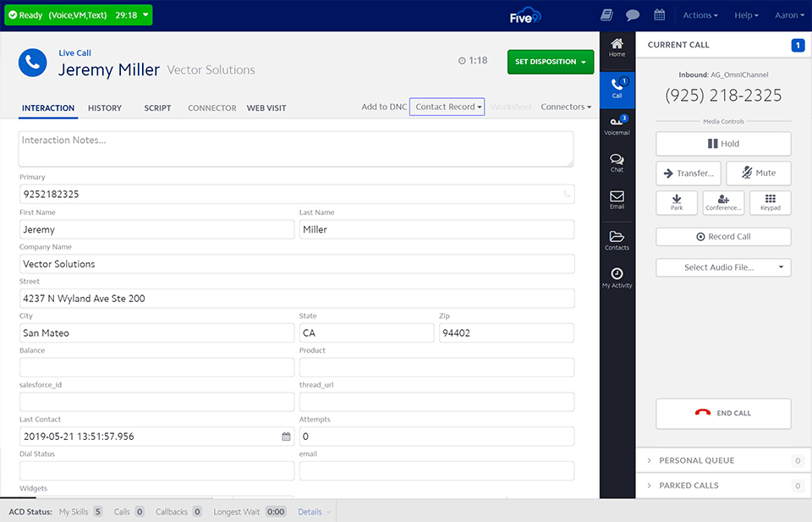Image resolution: width=812 pixels, height=522 pixels.
Task: Open the Chat sidebar icon
Action: [x=617, y=162]
